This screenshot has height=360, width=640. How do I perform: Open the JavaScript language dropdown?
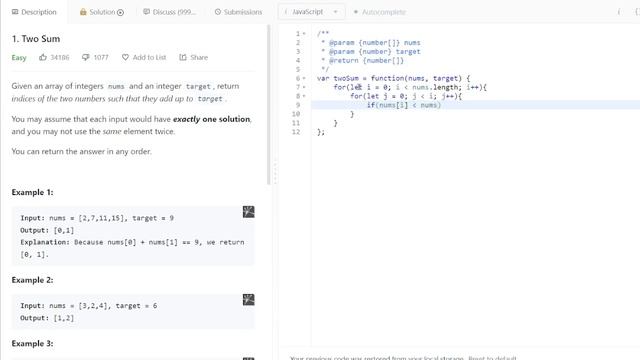311,12
